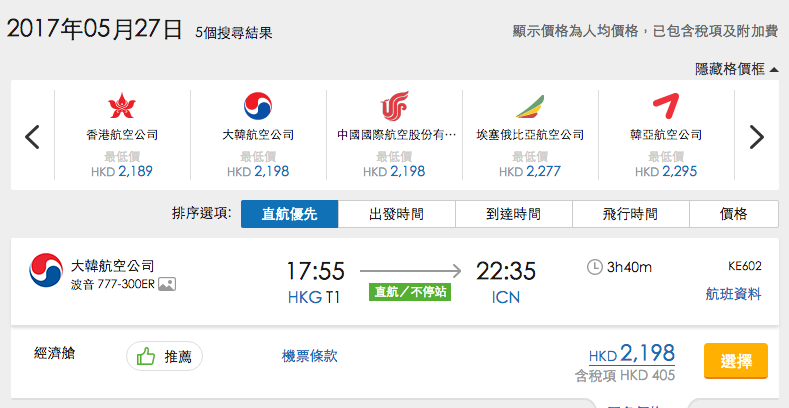Sort results by 價格
789x408 pixels.
(x=734, y=214)
